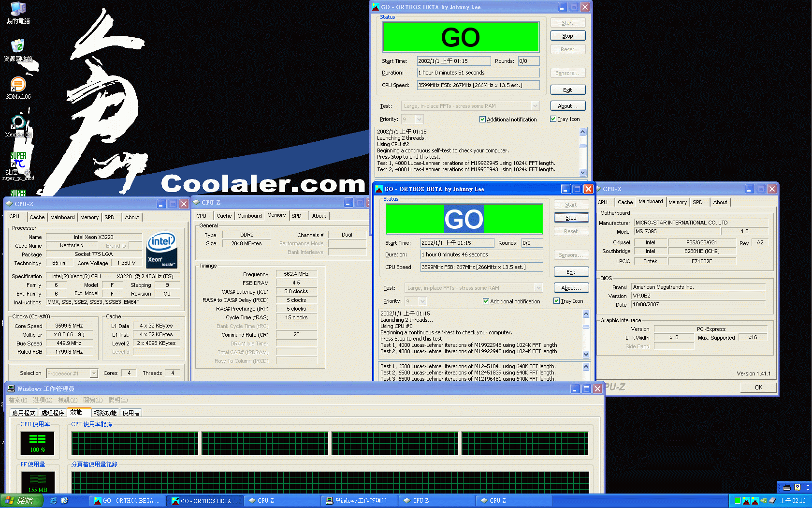Open Priority dropdown in lower ORTHOS window
Viewport: 812px width, 508px height.
[422, 301]
